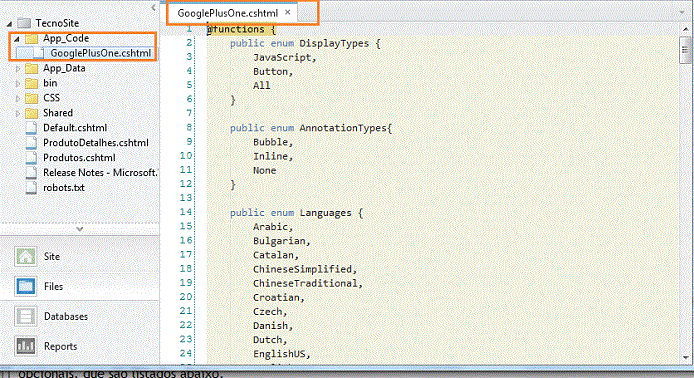Click the ProdutoDetalhes.cshtml file icon
The image size is (694, 378).
[x=31, y=143]
